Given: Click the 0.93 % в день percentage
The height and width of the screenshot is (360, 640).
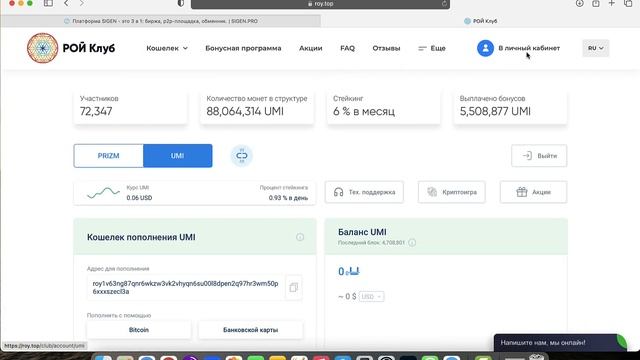Looking at the screenshot, I should coord(288,198).
